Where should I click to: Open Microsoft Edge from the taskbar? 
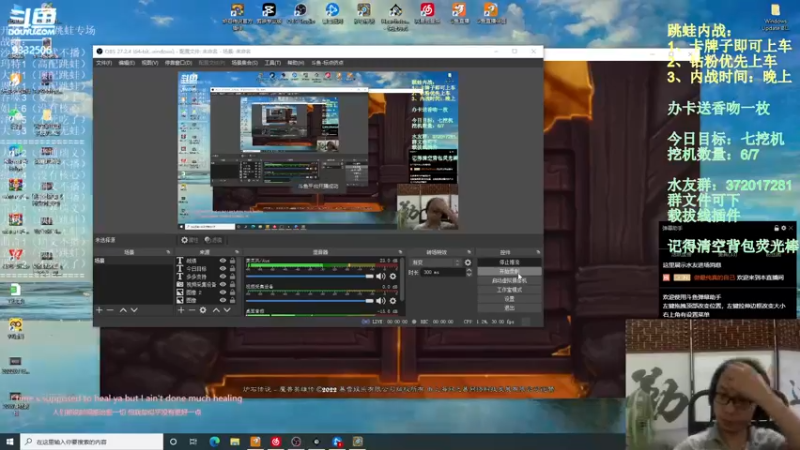(x=214, y=441)
